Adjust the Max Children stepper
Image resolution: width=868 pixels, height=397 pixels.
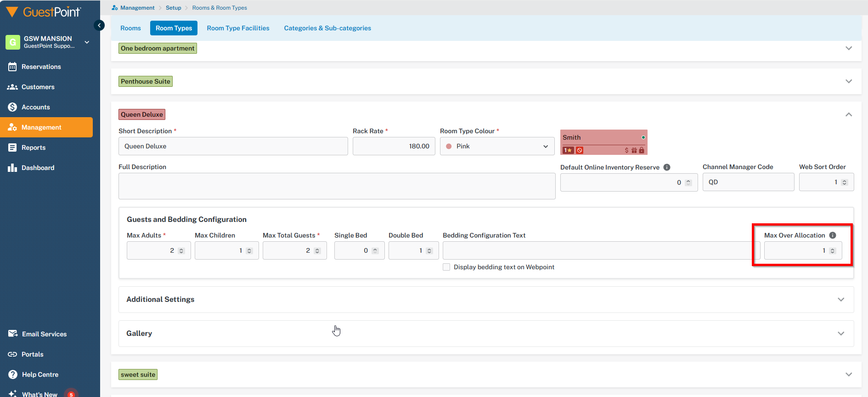(249, 251)
